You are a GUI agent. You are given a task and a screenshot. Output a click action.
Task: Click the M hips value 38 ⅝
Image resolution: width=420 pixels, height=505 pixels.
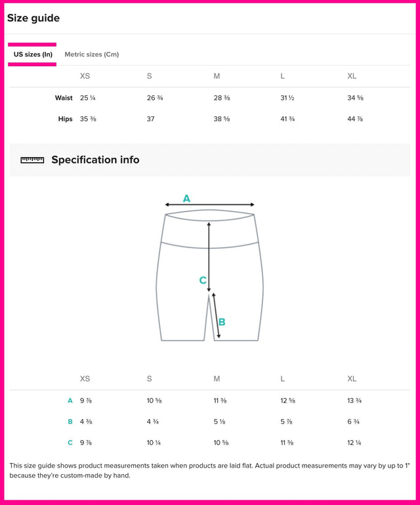(222, 119)
